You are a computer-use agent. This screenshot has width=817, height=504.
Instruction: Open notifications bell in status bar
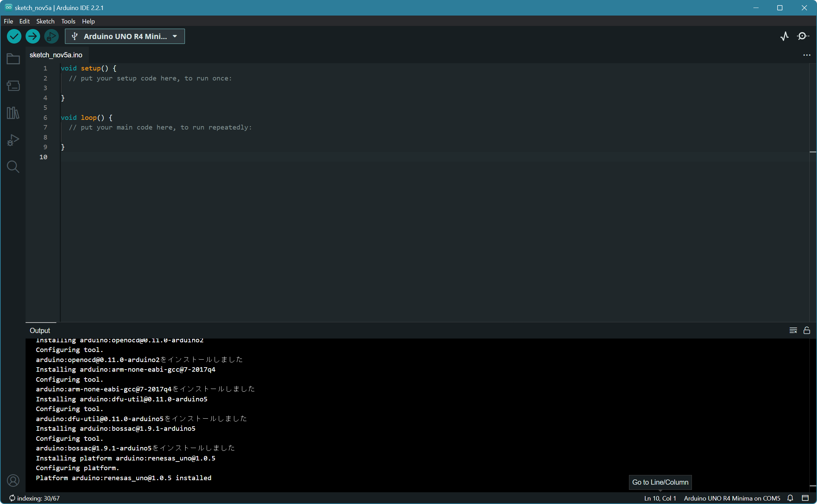(x=790, y=498)
